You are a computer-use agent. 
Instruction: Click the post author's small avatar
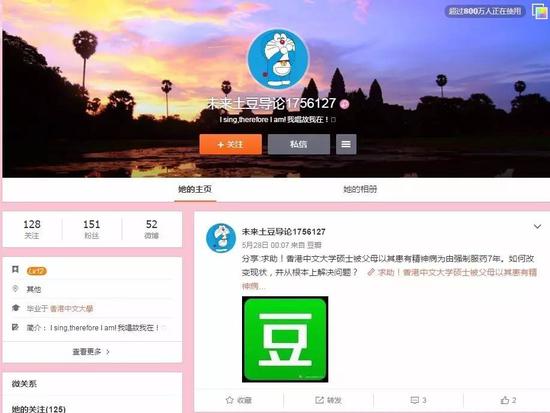(x=221, y=238)
